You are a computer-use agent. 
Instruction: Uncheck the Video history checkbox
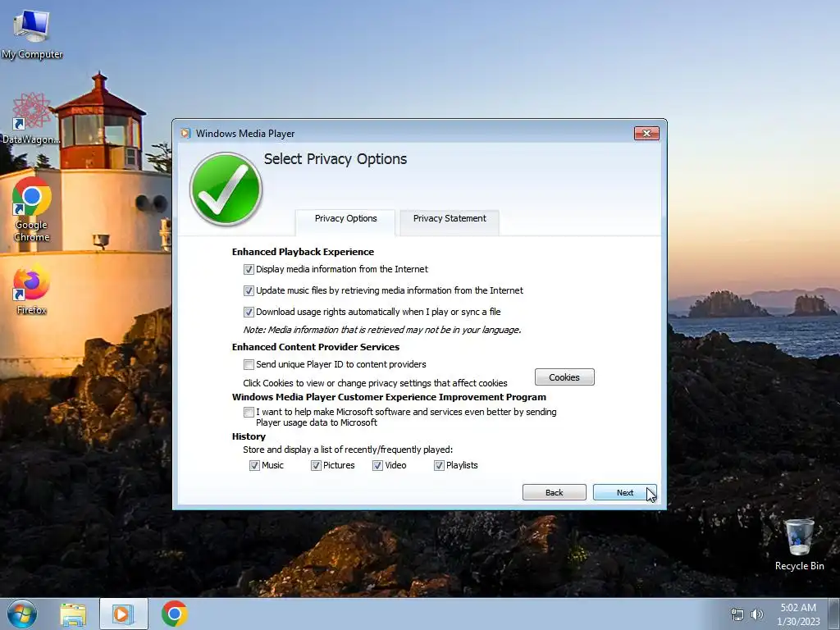coord(377,466)
